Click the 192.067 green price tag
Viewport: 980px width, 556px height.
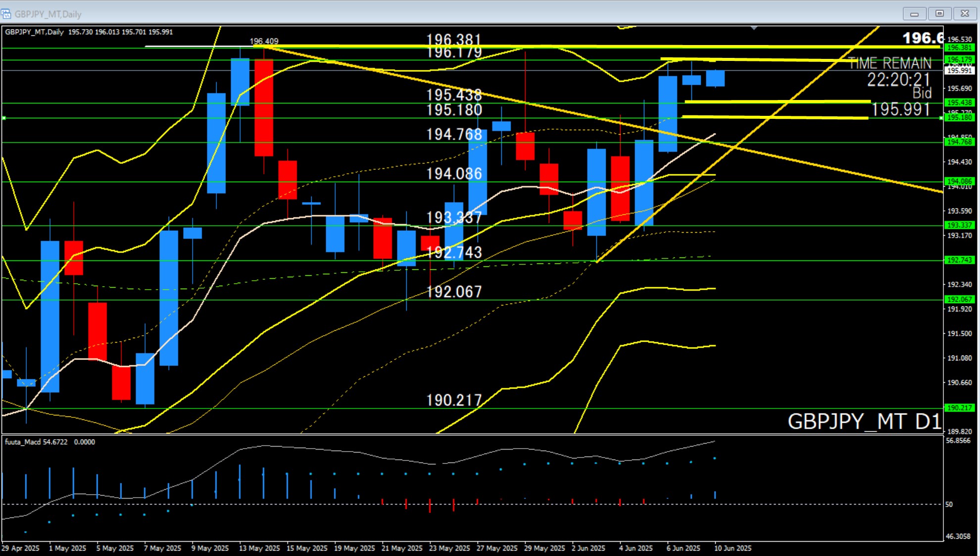(x=960, y=300)
